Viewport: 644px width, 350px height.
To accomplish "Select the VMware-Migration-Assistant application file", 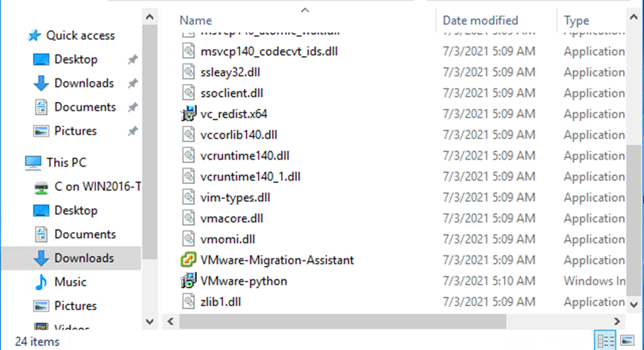I will [277, 260].
